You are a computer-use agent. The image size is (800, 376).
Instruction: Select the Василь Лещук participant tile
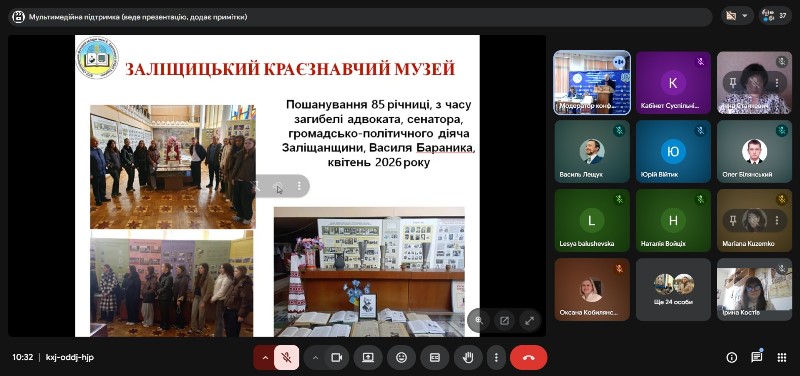tap(592, 152)
